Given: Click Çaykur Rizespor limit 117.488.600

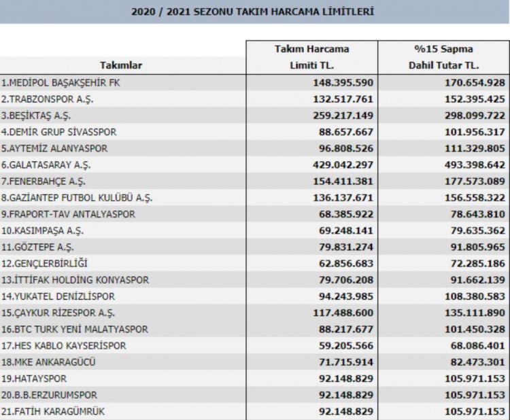Looking at the screenshot, I should [343, 313].
